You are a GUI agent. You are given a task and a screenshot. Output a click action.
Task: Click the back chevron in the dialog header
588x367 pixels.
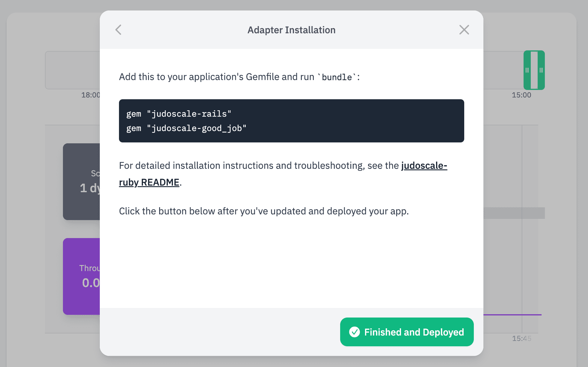(x=119, y=30)
